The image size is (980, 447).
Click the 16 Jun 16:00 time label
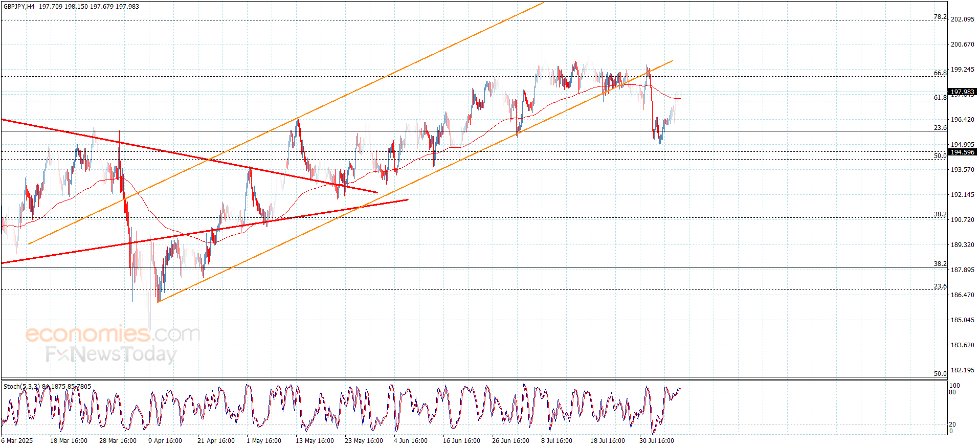[x=461, y=441]
